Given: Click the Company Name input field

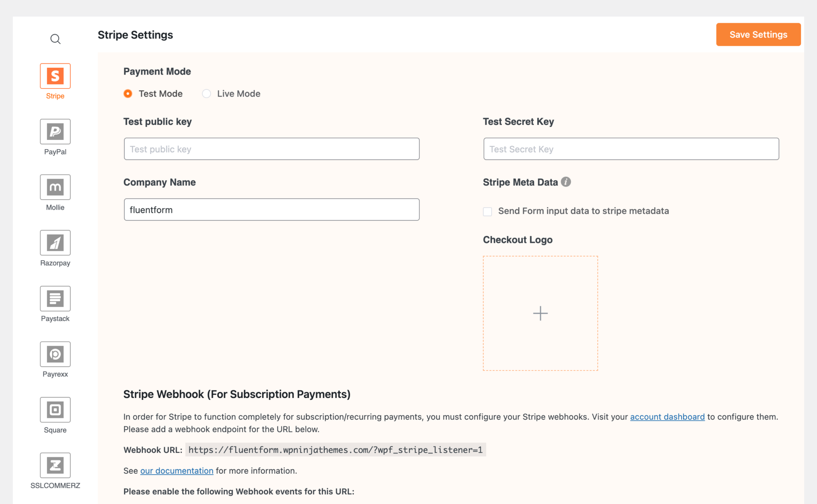Looking at the screenshot, I should click(271, 210).
